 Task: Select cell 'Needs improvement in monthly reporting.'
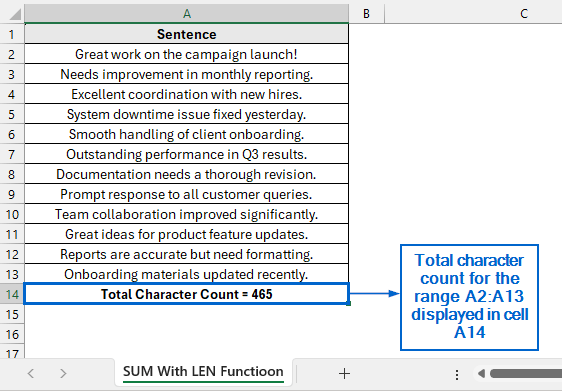[186, 75]
